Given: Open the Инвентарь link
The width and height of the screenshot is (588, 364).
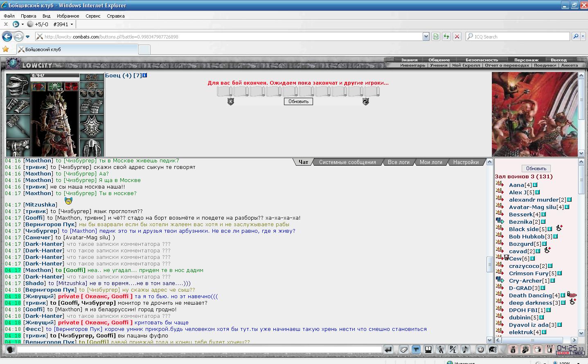Looking at the screenshot, I should point(412,65).
